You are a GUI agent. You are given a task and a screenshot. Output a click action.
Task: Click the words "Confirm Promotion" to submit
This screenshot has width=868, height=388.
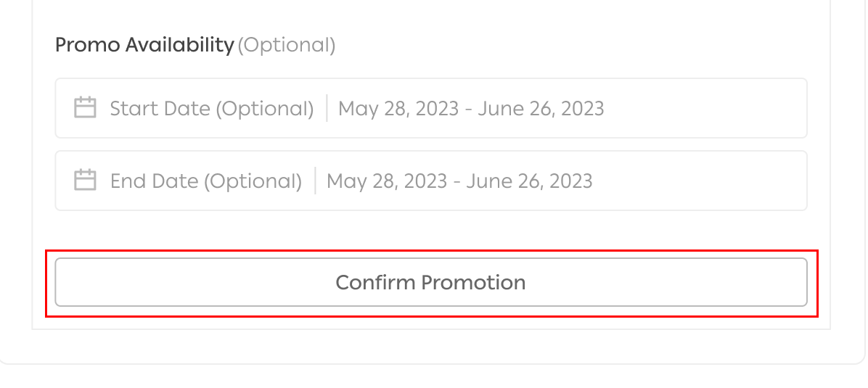[x=430, y=282]
